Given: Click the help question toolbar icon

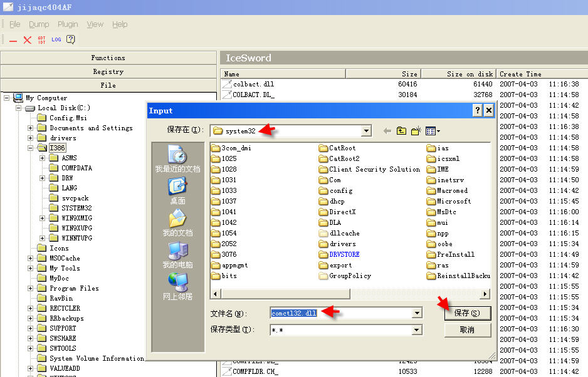Looking at the screenshot, I should pyautogui.click(x=70, y=39).
